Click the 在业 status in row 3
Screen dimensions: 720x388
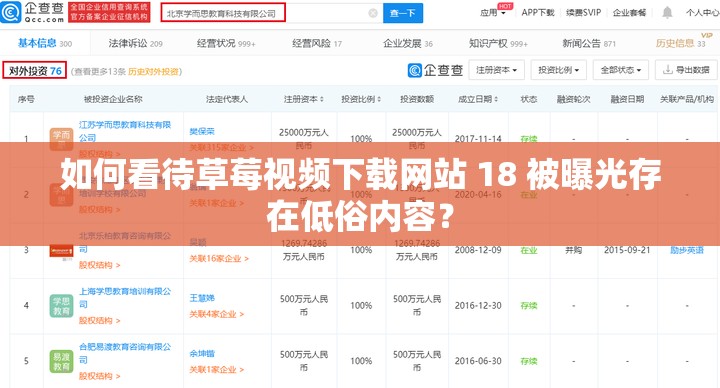[x=529, y=250]
